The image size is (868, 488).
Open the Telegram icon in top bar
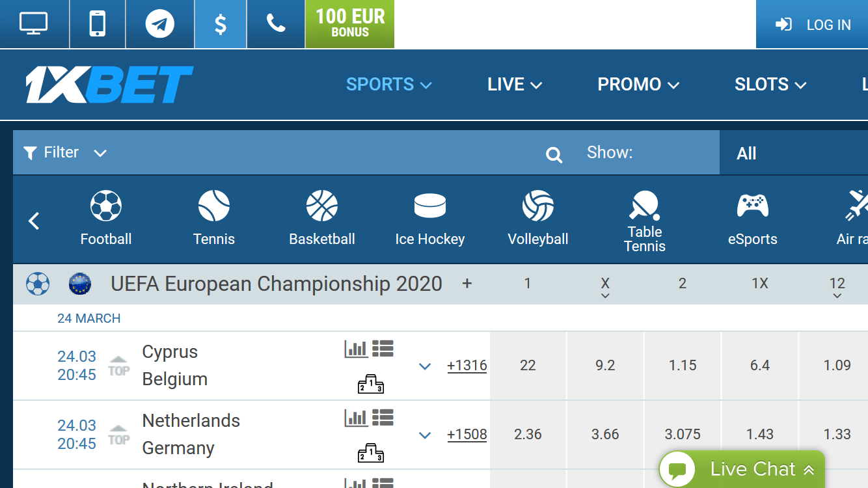click(x=159, y=25)
